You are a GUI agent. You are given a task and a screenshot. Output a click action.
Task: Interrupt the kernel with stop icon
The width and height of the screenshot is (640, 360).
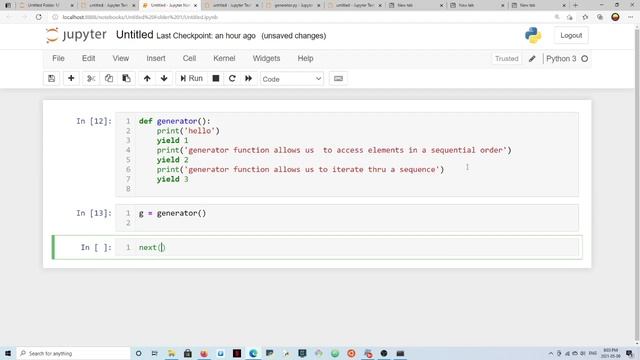(x=216, y=78)
